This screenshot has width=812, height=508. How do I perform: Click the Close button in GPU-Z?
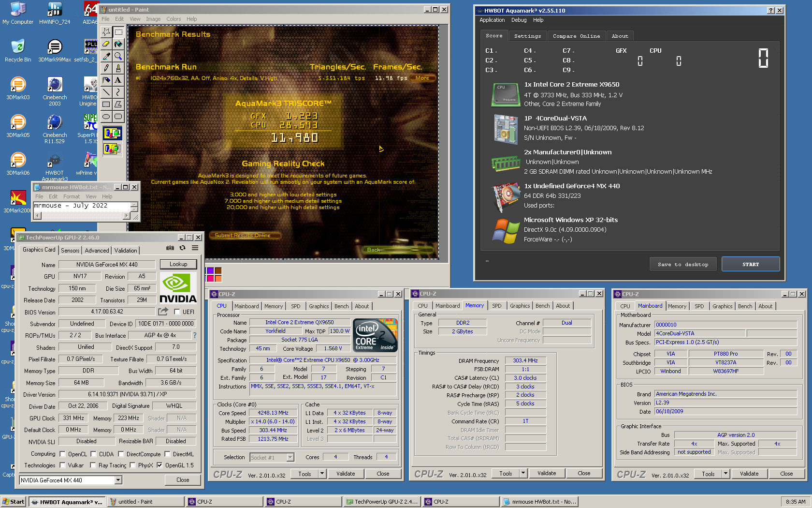(183, 480)
